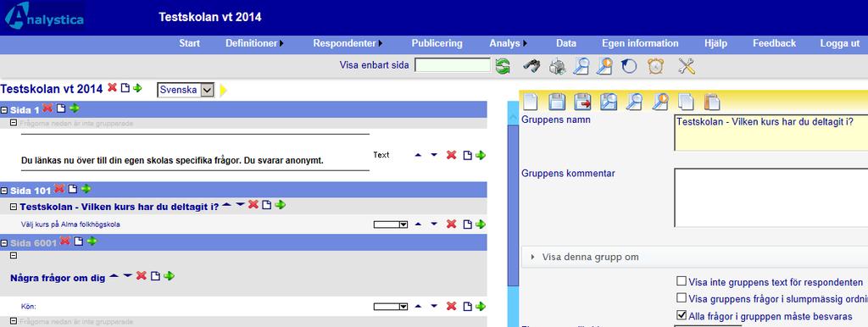Click the clipboard paste icon in the yellow toolbar

click(x=711, y=102)
